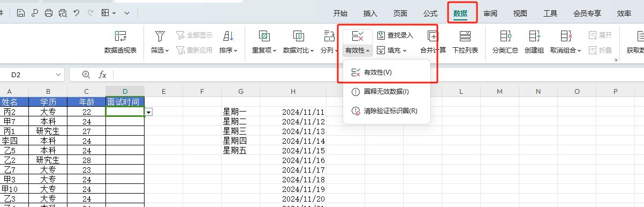
Task: Click the 合并计算 consolidate icon
Action: click(433, 36)
